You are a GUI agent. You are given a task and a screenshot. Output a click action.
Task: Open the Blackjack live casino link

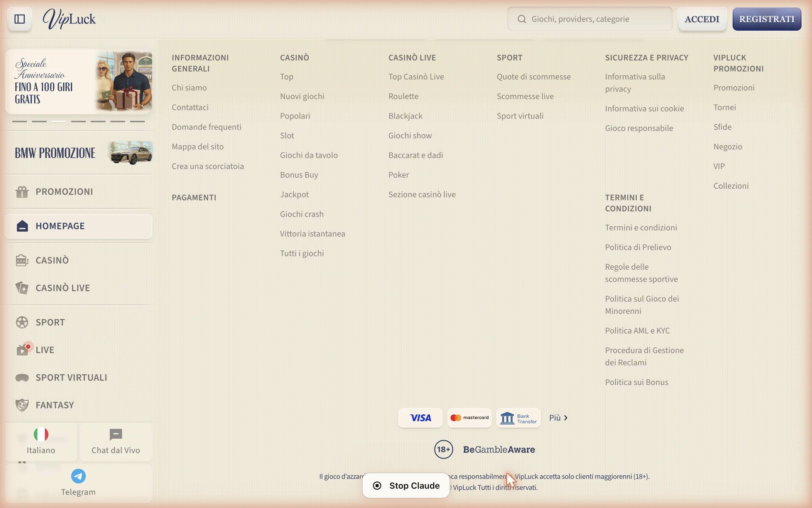(405, 116)
